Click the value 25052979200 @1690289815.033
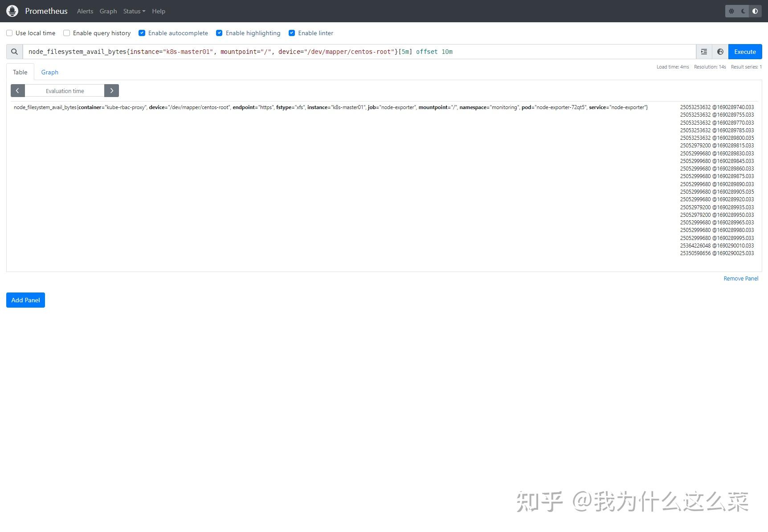Screen dimensions: 768x532 click(717, 146)
